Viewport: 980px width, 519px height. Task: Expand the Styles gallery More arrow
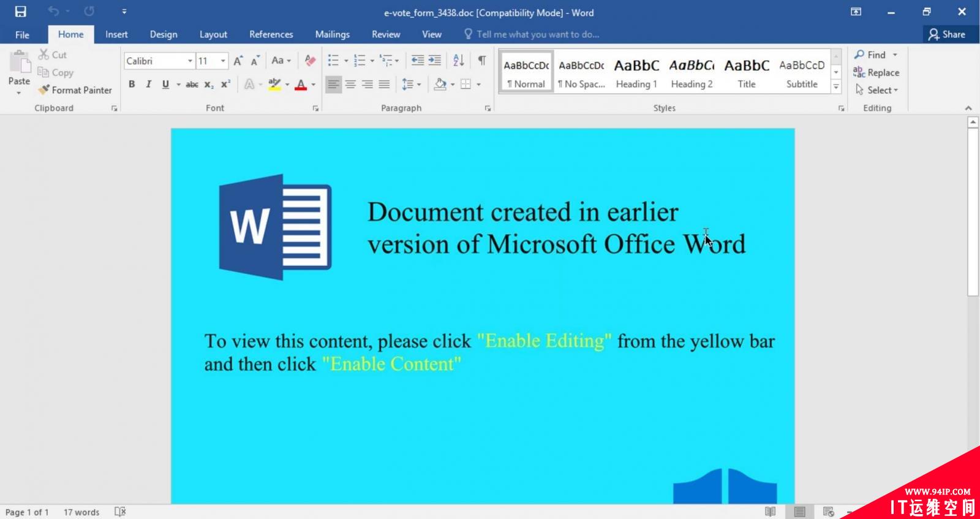pos(836,87)
